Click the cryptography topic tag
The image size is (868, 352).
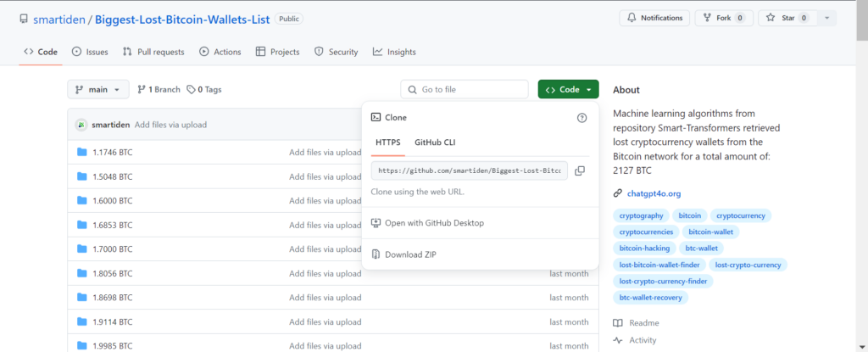(641, 215)
